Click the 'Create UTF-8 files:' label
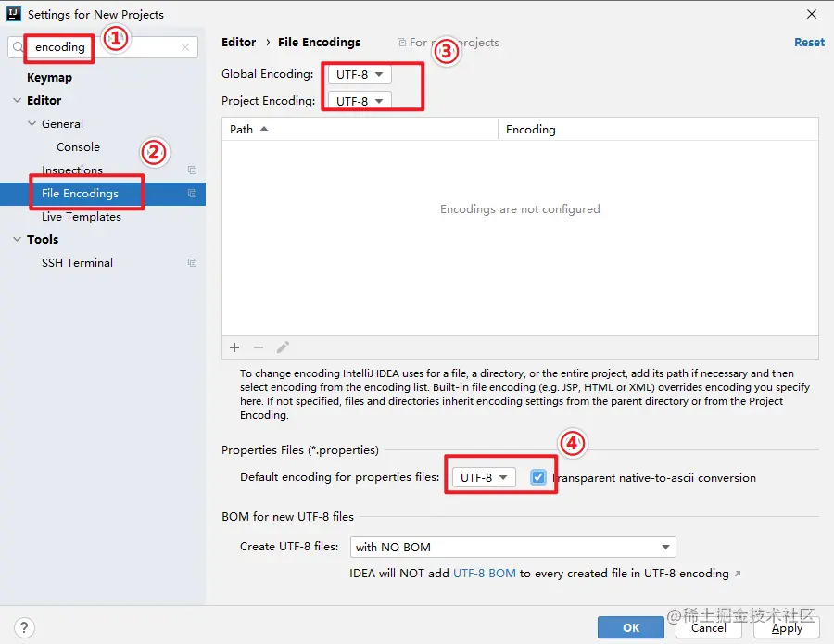 click(x=289, y=547)
